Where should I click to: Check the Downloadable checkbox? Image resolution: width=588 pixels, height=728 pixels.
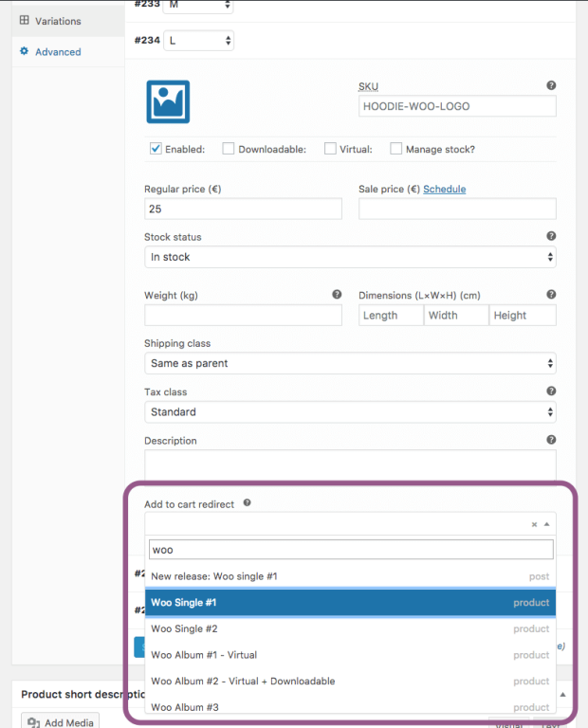click(x=228, y=149)
